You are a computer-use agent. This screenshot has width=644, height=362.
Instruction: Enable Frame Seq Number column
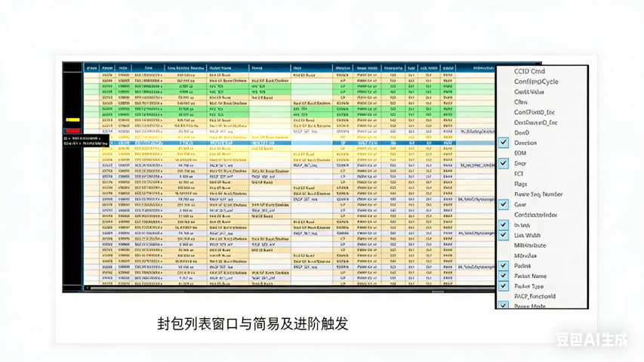[x=538, y=194]
